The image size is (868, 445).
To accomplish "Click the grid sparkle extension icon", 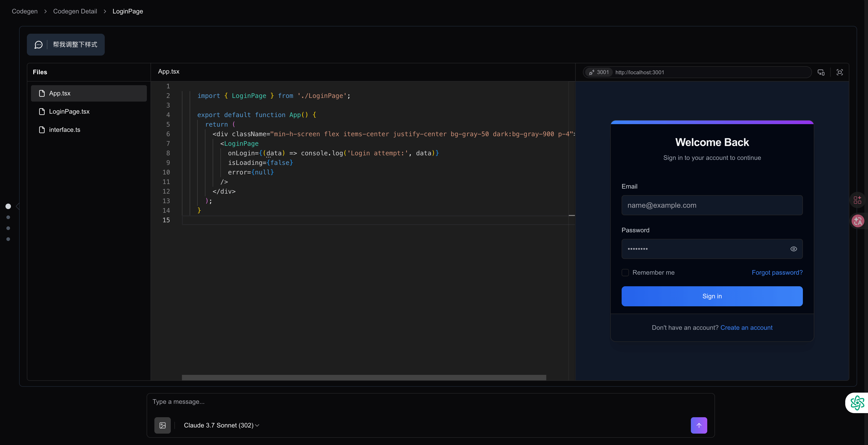I will coord(858,200).
